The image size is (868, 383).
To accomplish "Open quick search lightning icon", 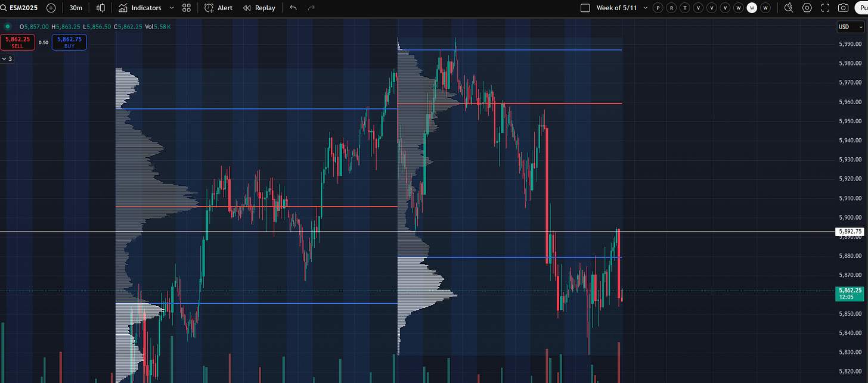I will tap(789, 8).
